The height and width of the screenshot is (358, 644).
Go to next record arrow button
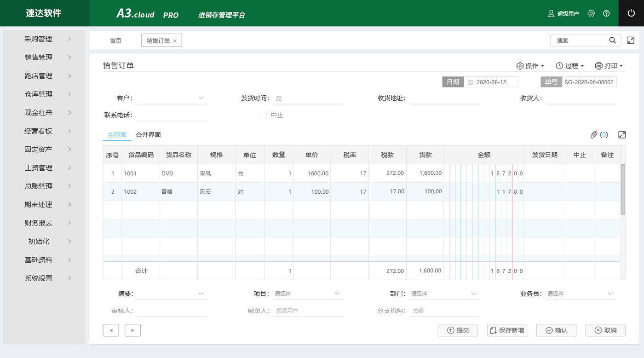click(x=132, y=330)
